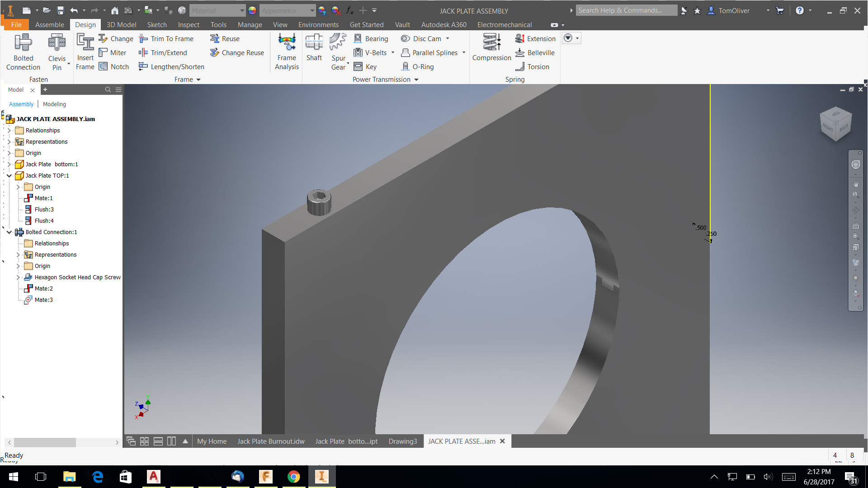The height and width of the screenshot is (488, 868).
Task: Open the Torsion spring generator
Action: 532,67
